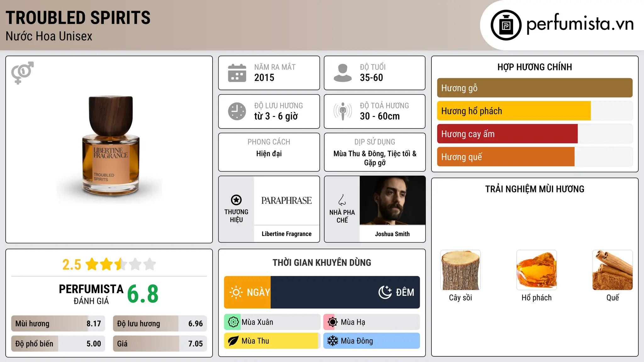Click the TROUBLED SPIRITS title
The width and height of the screenshot is (644, 362).
coord(78,18)
